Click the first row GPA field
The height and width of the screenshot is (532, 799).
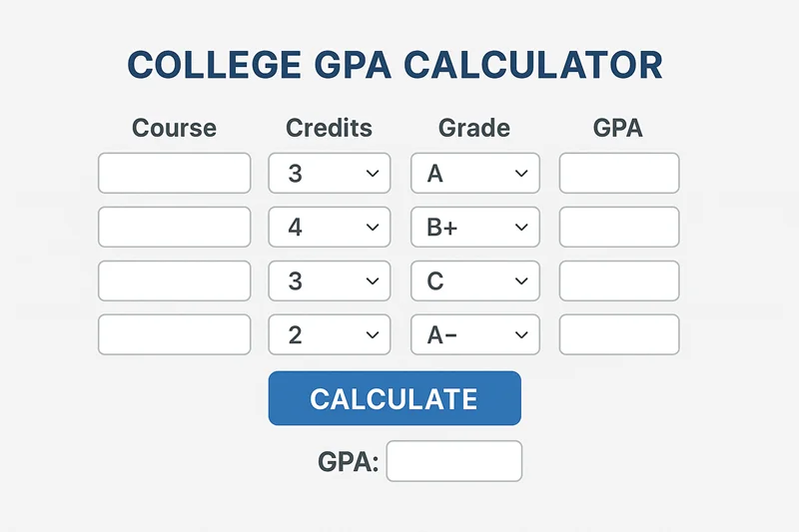pyautogui.click(x=619, y=174)
